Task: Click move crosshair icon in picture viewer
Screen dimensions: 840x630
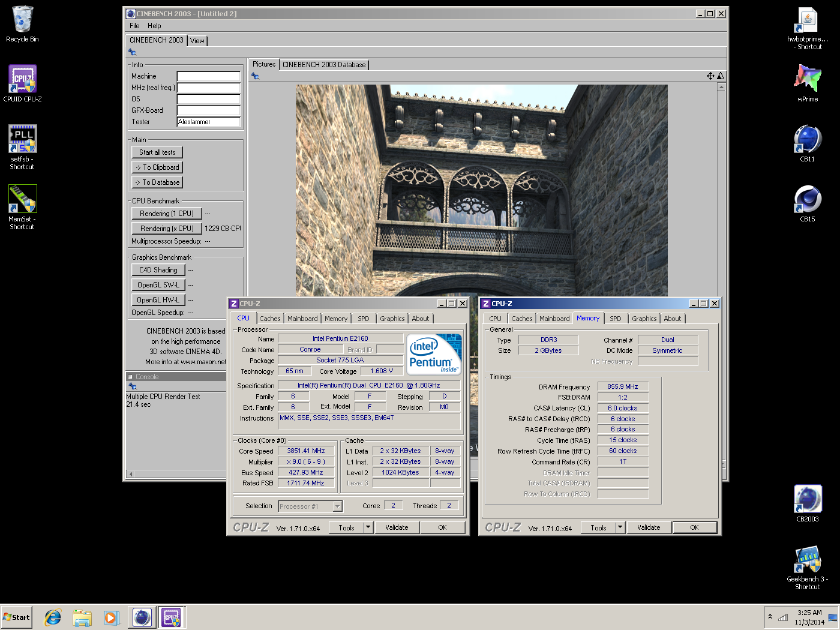Action: coord(710,76)
